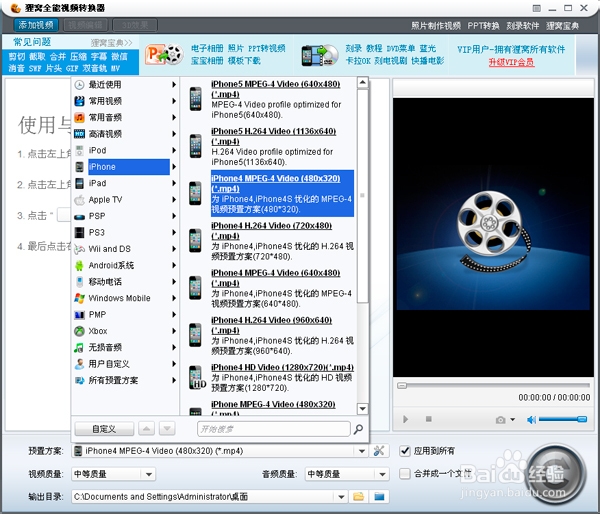This screenshot has height=514, width=600.
Task: Select iPhone5 MPEG-4 Video (640x480) preset
Action: pyautogui.click(x=271, y=99)
